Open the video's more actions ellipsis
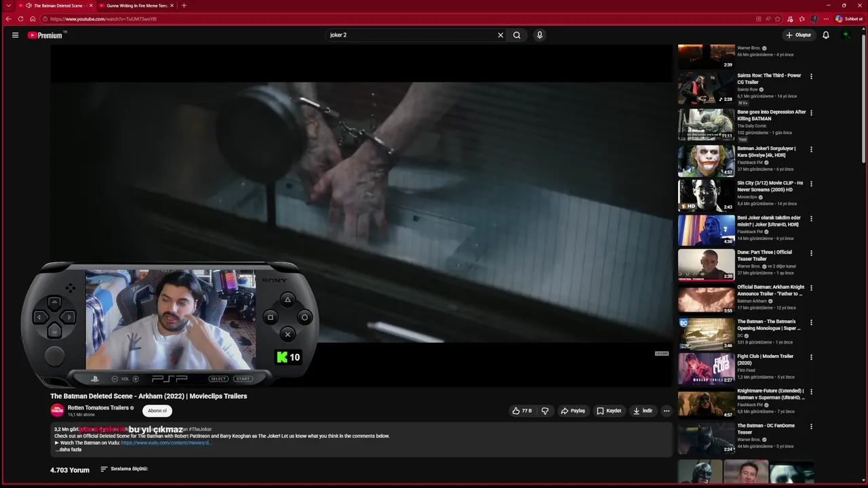 [667, 411]
